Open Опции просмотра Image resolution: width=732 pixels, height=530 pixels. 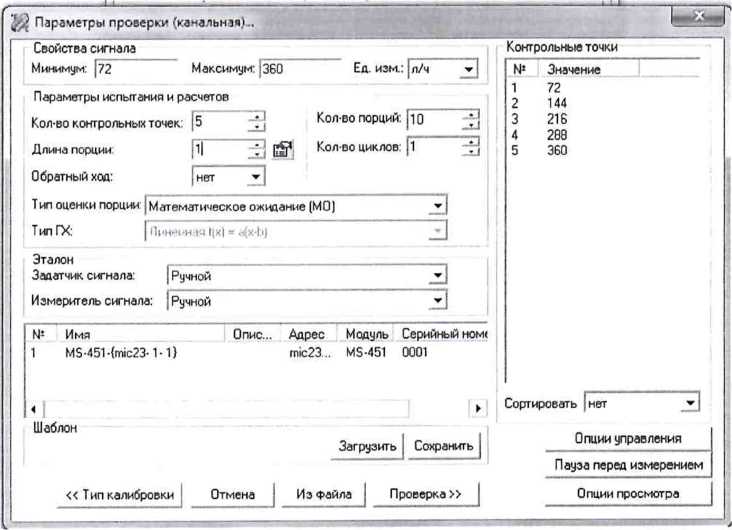[x=628, y=493]
